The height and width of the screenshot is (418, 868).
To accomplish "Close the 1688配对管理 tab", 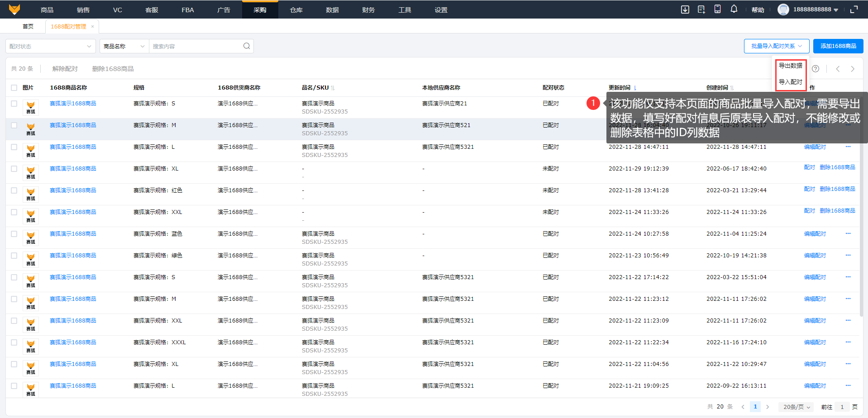I will 93,26.
